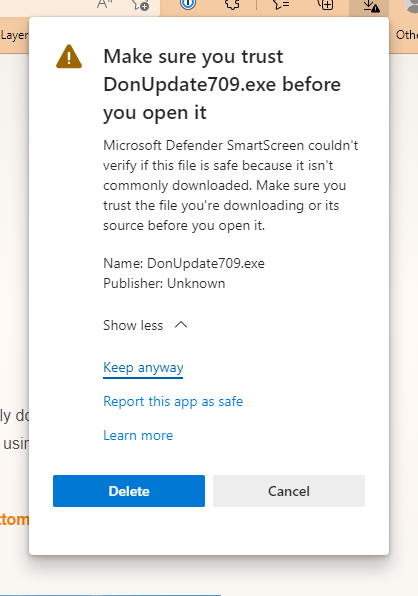This screenshot has width=418, height=596.
Task: Click Report this app as safe
Action: [x=173, y=401]
